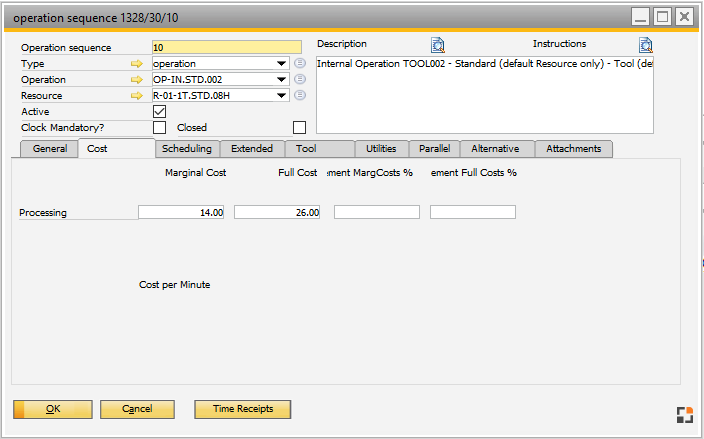Uncheck the Active checkbox
This screenshot has width=704, height=439.
pos(159,112)
